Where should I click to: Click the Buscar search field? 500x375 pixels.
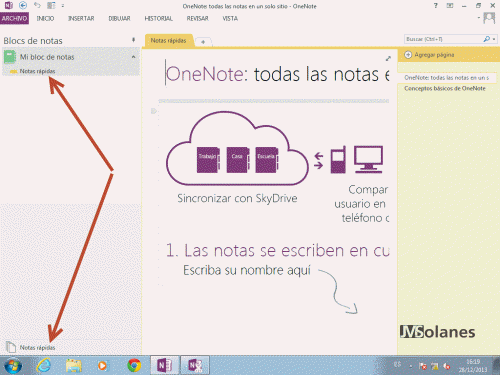[443, 39]
